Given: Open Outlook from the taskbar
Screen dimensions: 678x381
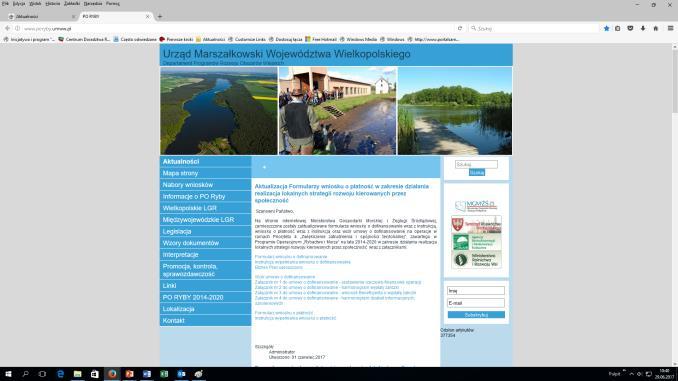Looking at the screenshot, I should (x=181, y=374).
